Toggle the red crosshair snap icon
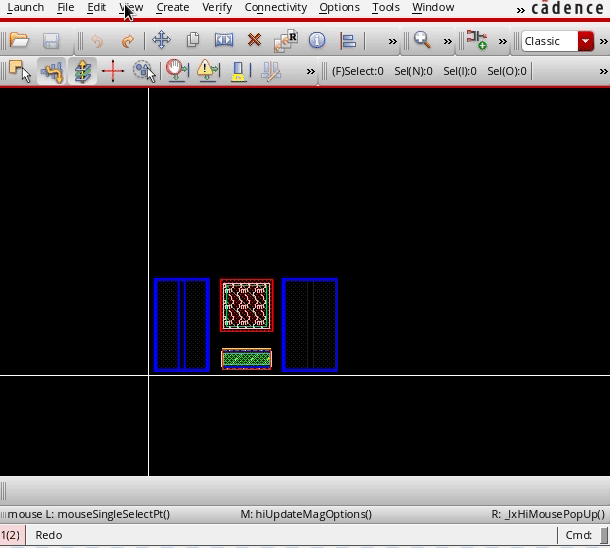Viewport: 610px width, 548px height. coord(113,71)
